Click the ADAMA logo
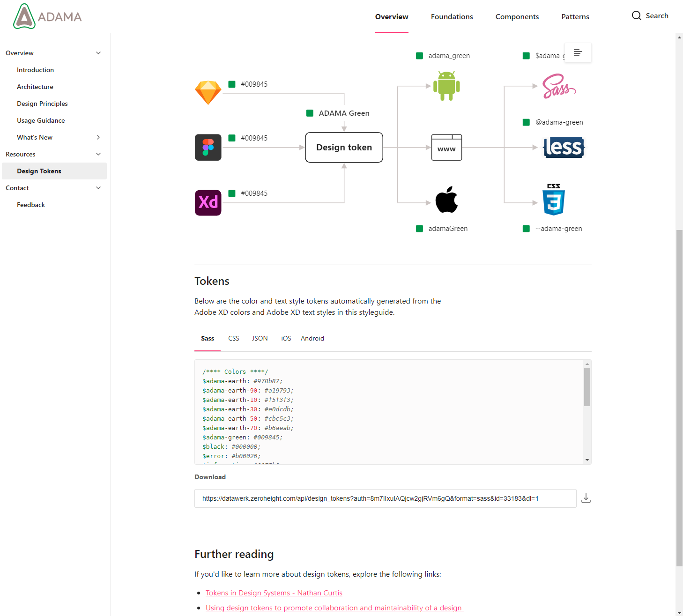This screenshot has height=616, width=683. 47,16
